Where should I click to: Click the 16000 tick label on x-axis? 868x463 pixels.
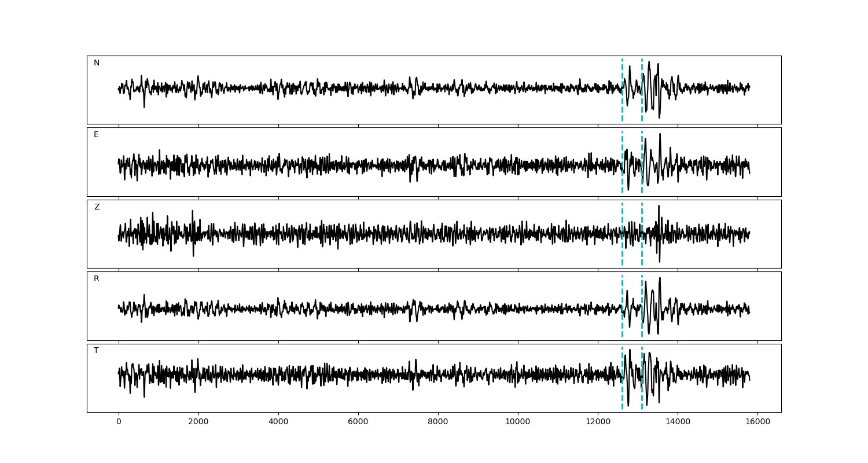[x=757, y=422]
